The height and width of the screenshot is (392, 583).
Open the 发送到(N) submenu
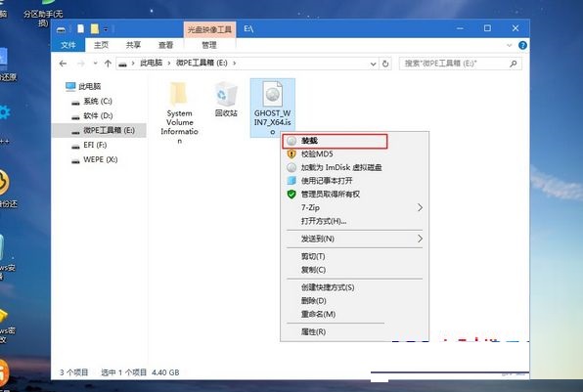[354, 239]
